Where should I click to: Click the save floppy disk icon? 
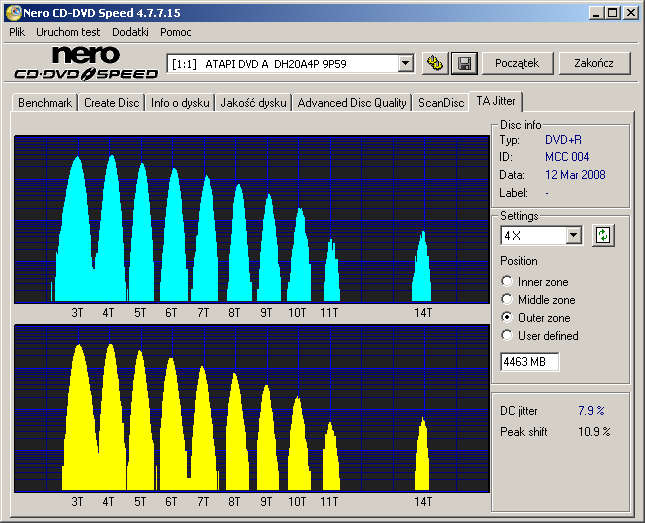464,63
